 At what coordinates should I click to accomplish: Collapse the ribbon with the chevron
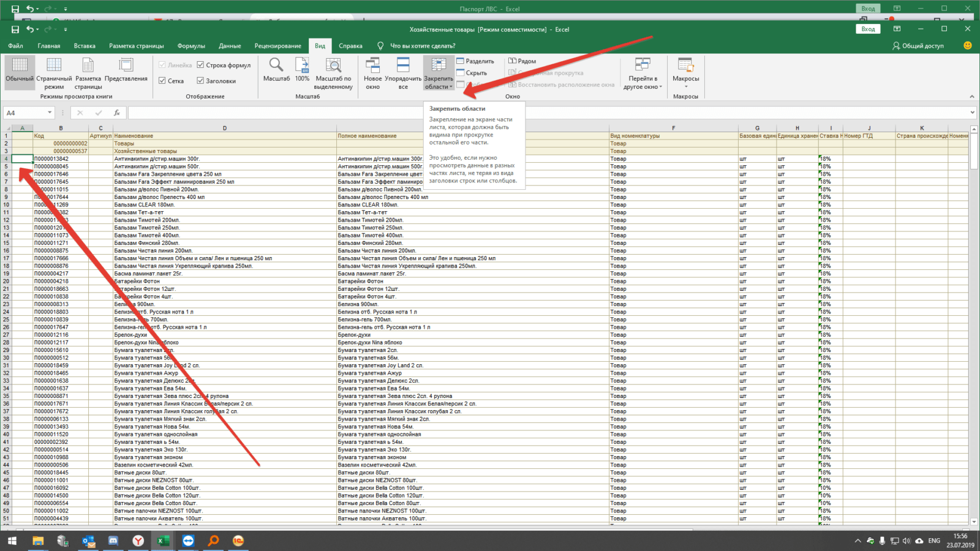tap(971, 96)
